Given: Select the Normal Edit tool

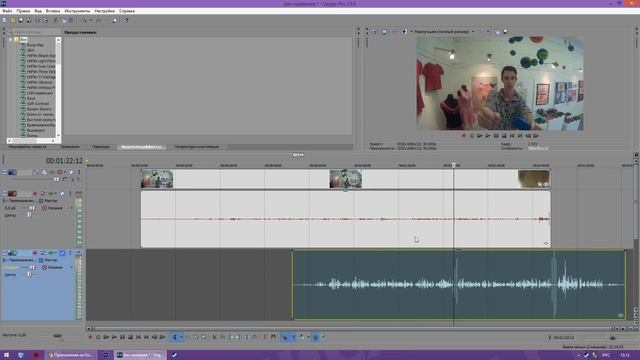Looking at the screenshot, I should (175, 337).
